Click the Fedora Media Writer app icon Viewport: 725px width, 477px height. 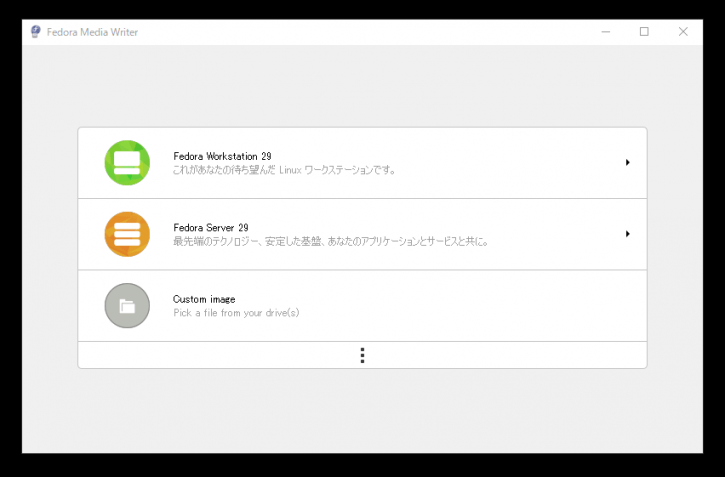click(x=36, y=31)
